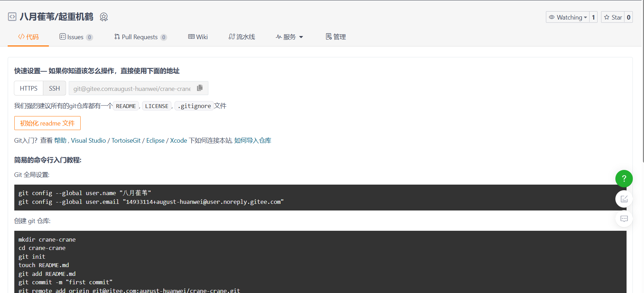This screenshot has width=644, height=293.
Task: Click the 起重机鹤 repository name in title
Action: 76,17
